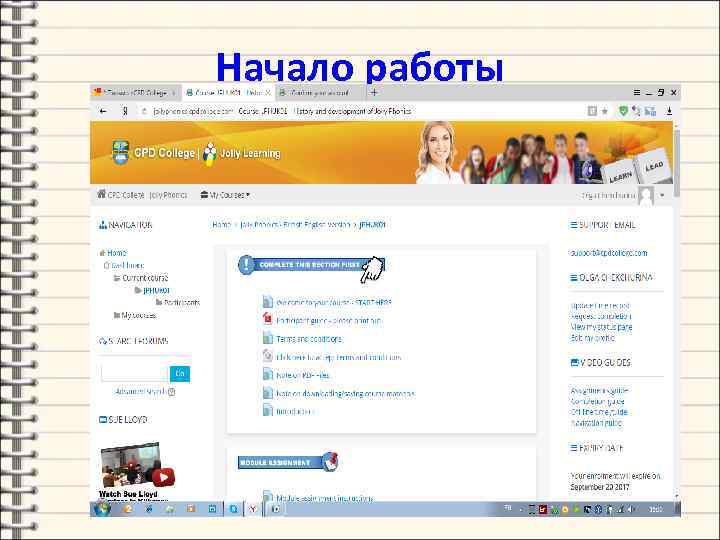Click the Terms and conditions page icon
This screenshot has height=540, width=720.
[x=268, y=338]
